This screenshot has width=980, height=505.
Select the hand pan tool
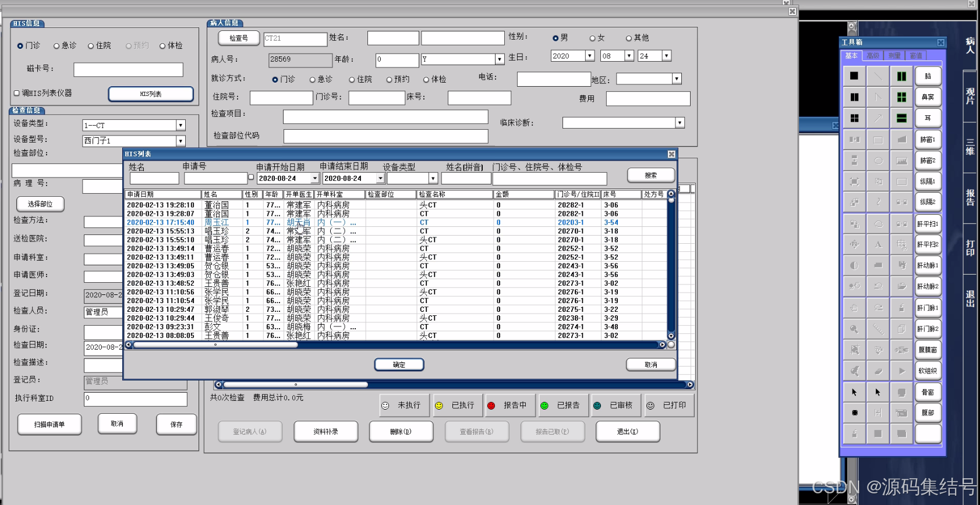pos(854,308)
